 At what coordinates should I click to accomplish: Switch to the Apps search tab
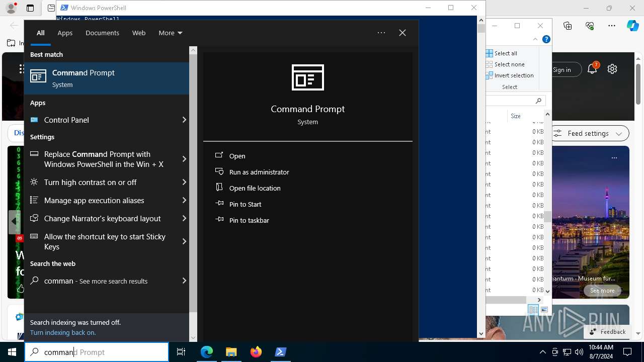point(65,33)
